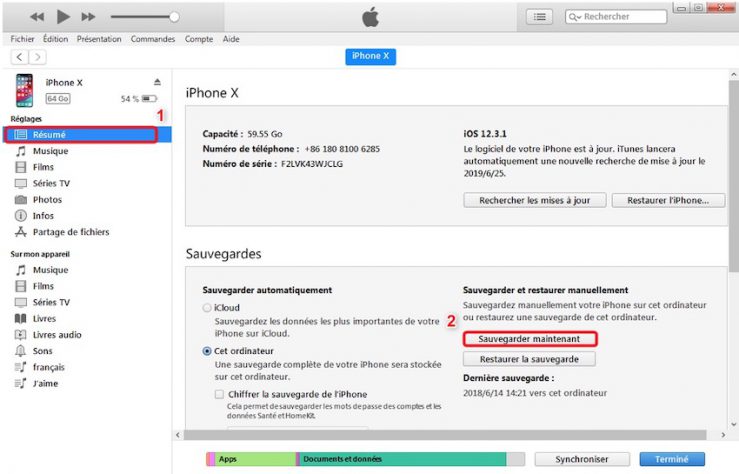739x474 pixels.
Task: Click the 64 Go capacity badge
Action: [x=58, y=98]
